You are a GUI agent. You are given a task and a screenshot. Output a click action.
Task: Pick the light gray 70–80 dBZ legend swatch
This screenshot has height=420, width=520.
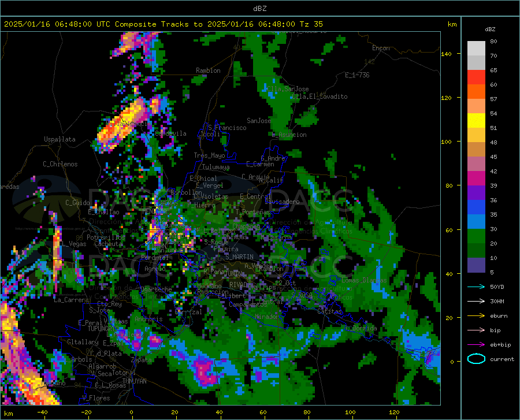476,49
